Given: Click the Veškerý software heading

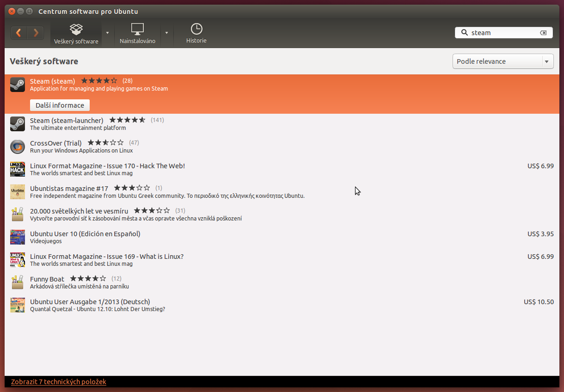Looking at the screenshot, I should [x=44, y=61].
